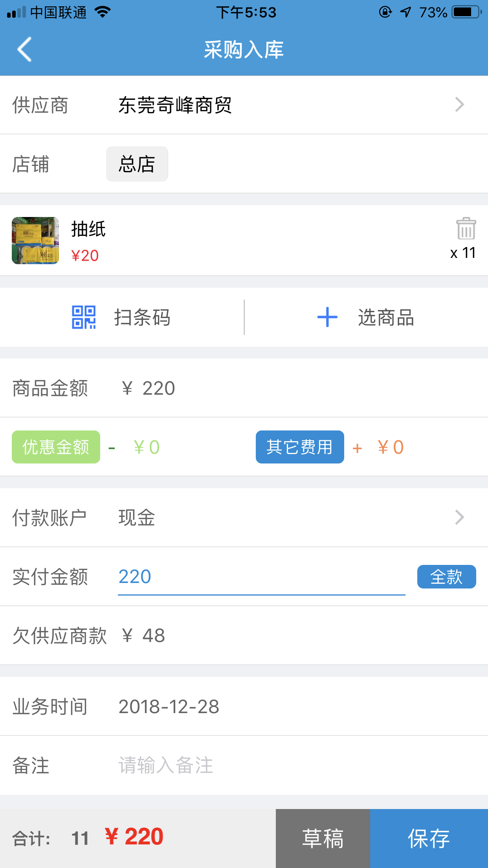Tap the battery status icon
The height and width of the screenshot is (868, 488).
467,12
